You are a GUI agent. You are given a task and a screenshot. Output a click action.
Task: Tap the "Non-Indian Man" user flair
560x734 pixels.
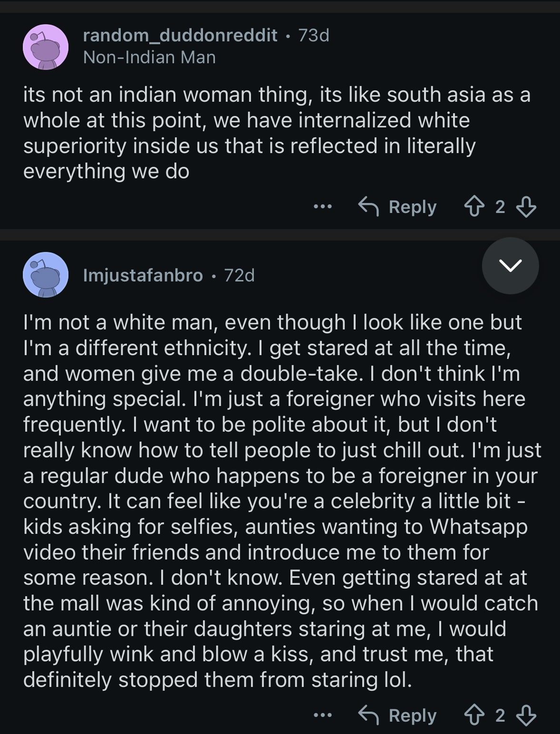[x=149, y=58]
